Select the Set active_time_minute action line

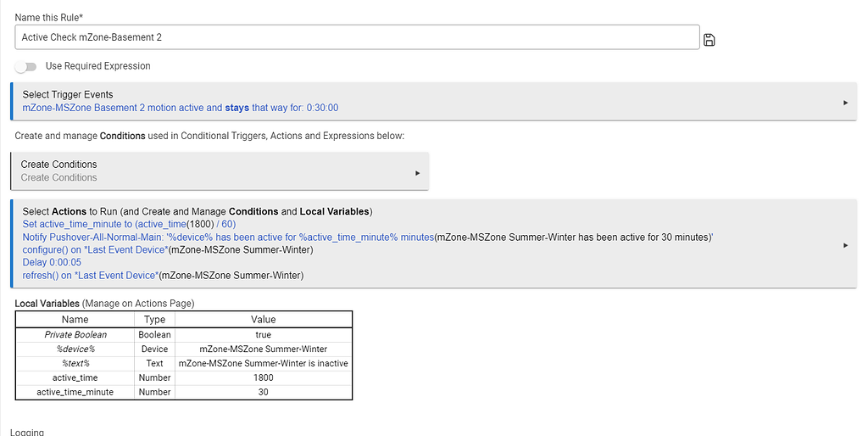click(x=129, y=225)
